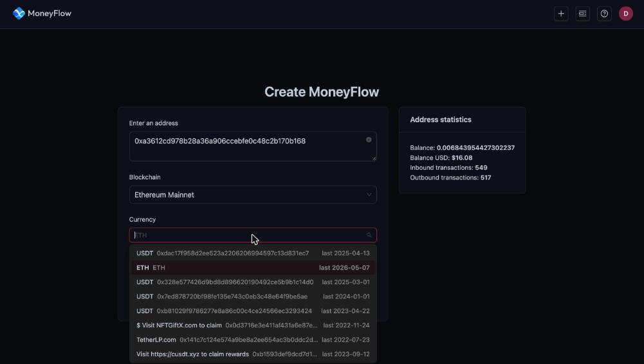Open the help question mark icon

click(604, 14)
